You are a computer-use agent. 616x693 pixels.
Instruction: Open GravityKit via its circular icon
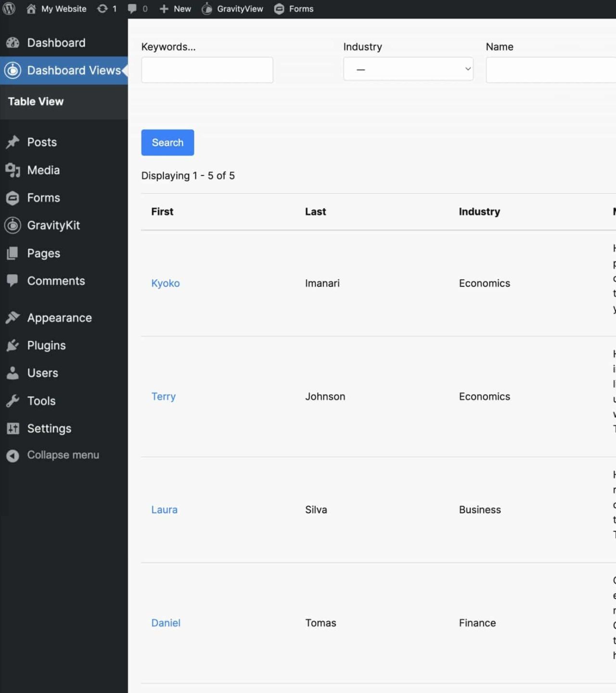tap(12, 225)
